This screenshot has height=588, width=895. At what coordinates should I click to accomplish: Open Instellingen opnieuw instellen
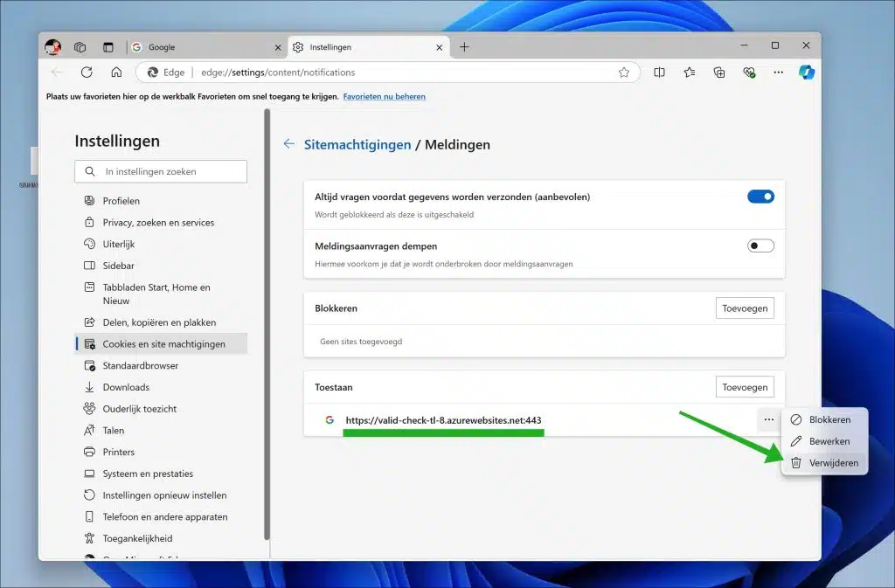coord(161,495)
